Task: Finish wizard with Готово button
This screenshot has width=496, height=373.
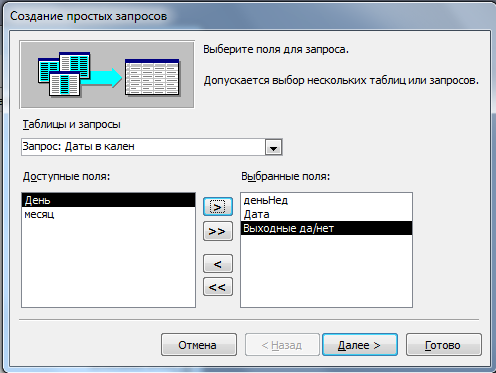Action: (x=444, y=345)
